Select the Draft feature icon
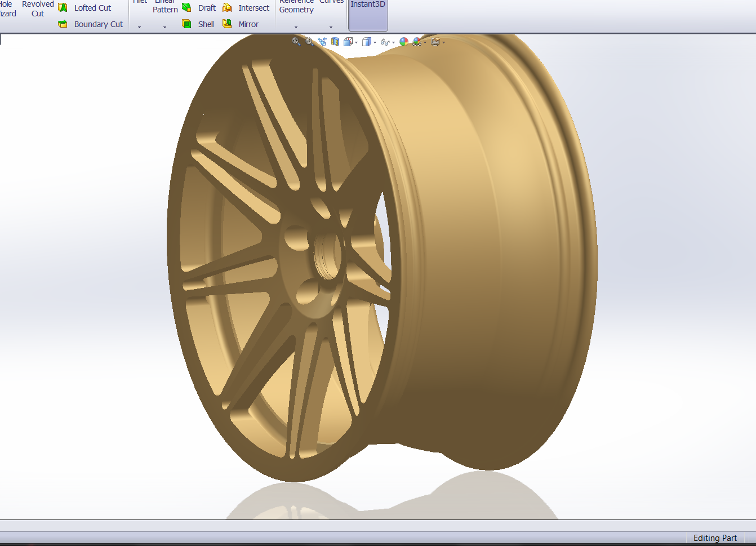The image size is (756, 546). pos(186,8)
